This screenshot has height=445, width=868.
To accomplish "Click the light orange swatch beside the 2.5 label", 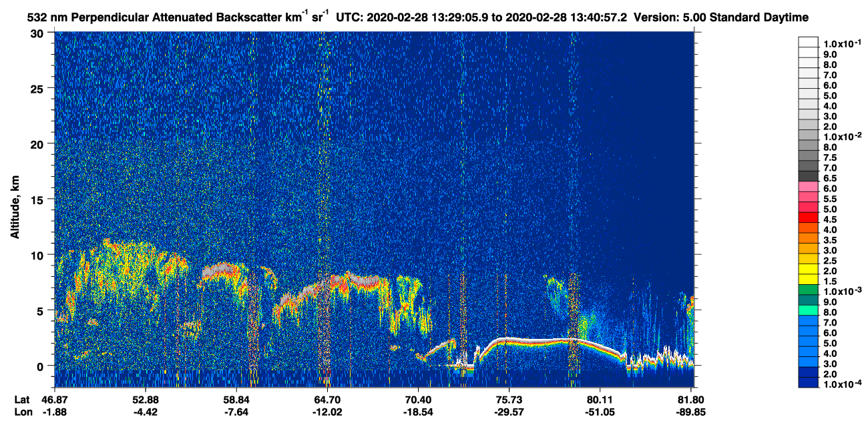I will coord(808,260).
